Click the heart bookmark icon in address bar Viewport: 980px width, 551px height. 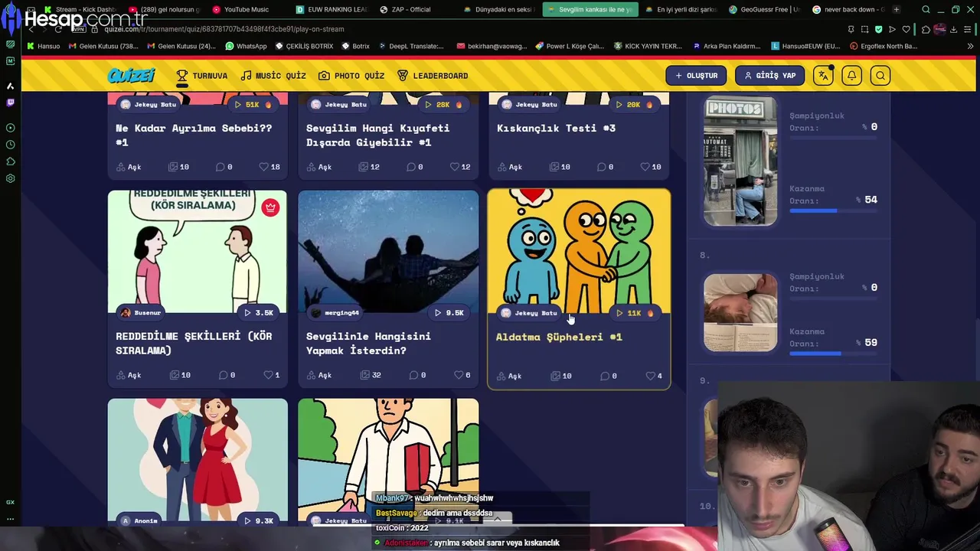[906, 29]
